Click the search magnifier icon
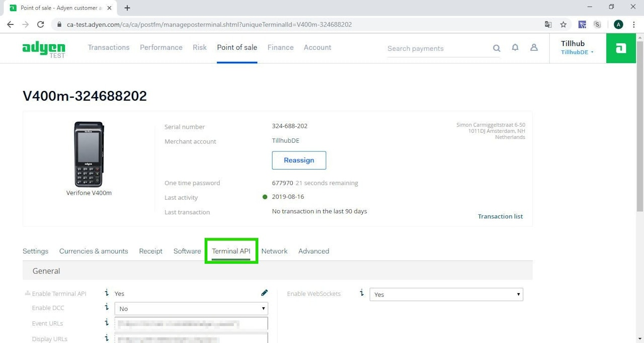 click(497, 48)
